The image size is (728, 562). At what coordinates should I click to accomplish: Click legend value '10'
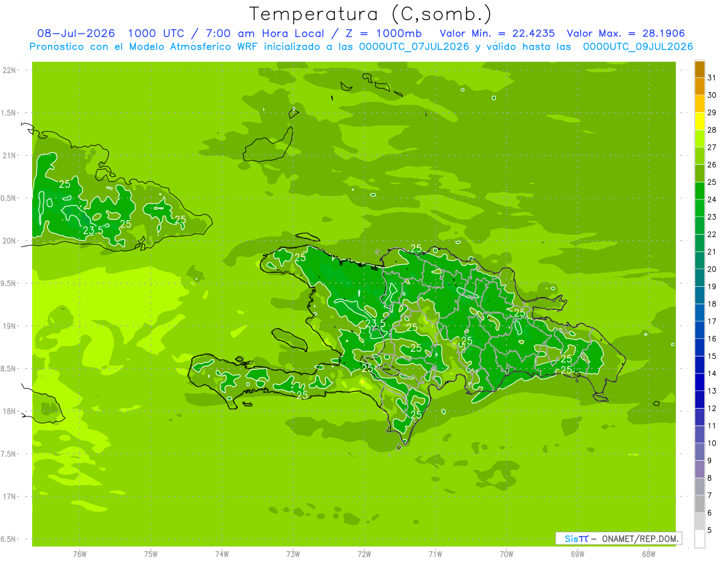click(x=712, y=443)
